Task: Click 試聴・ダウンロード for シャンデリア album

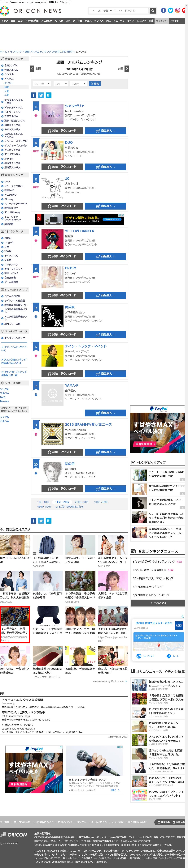Action: coord(62,131)
